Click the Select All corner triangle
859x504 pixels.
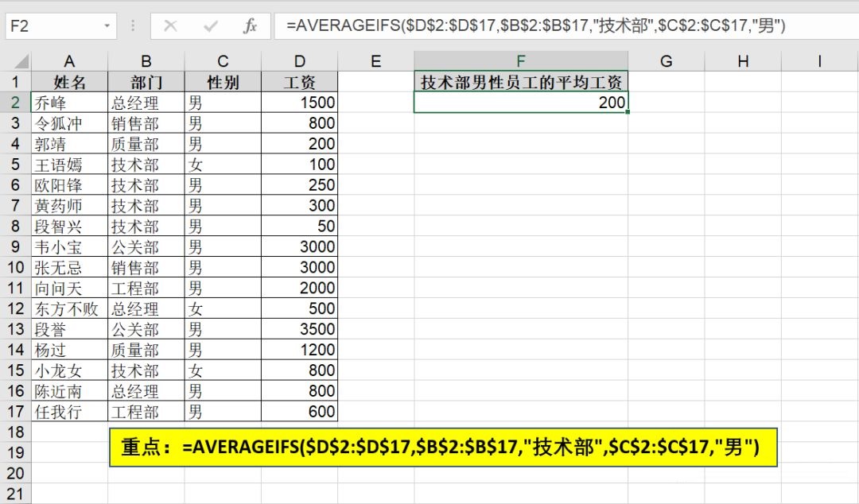21,60
